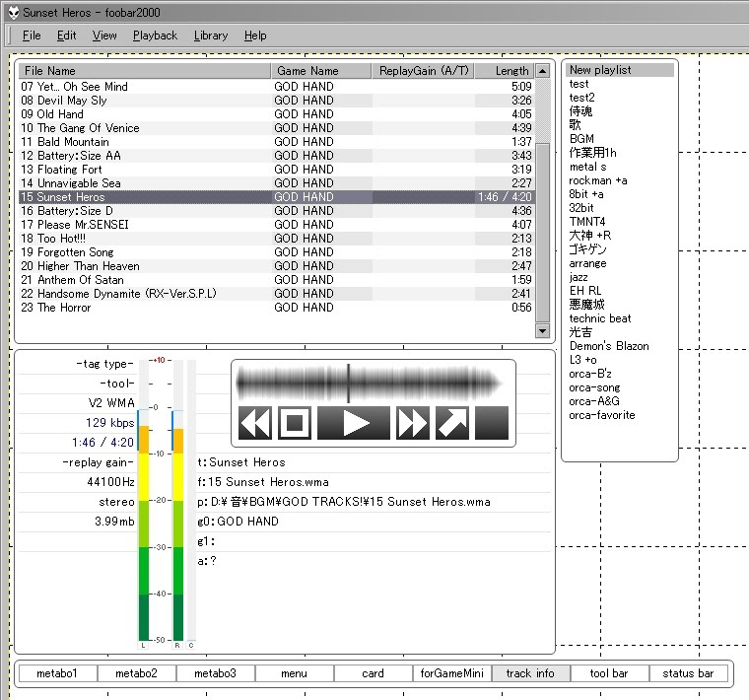
Task: Click the ReplayGain (A/T) column header
Action: click(423, 71)
